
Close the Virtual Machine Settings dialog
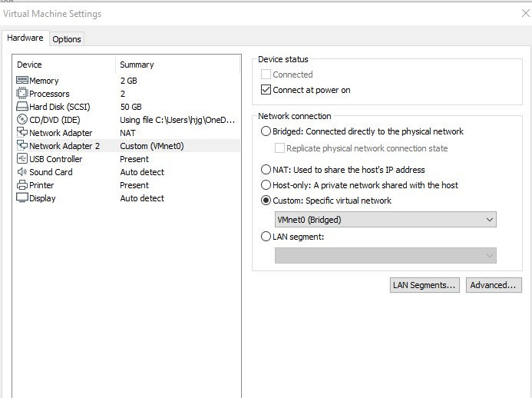coord(524,14)
